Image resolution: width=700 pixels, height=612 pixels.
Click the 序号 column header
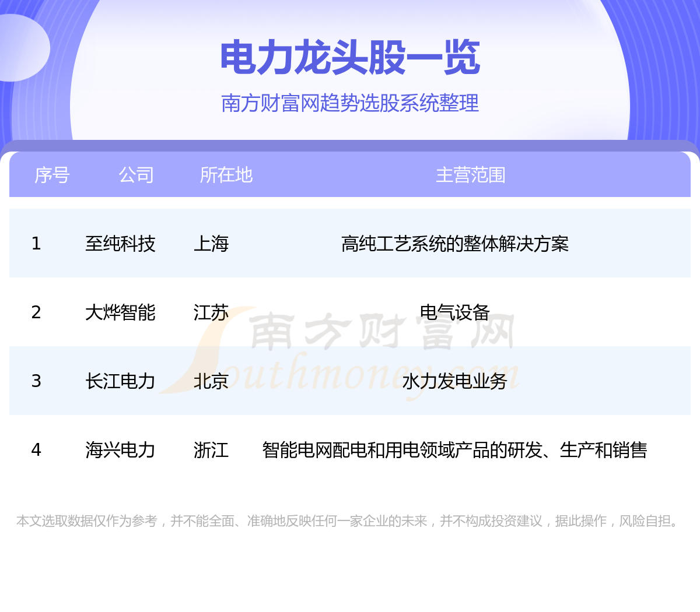pos(52,175)
